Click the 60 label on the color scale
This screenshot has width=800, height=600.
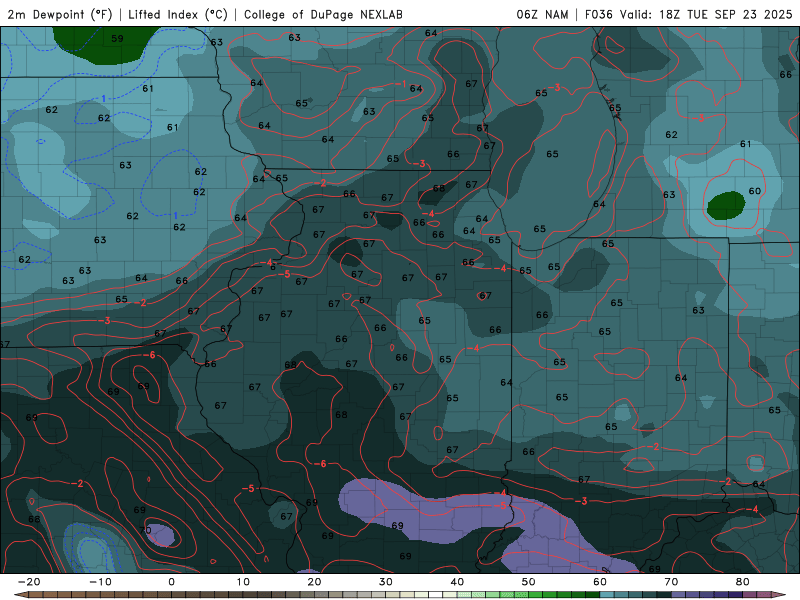coord(600,582)
